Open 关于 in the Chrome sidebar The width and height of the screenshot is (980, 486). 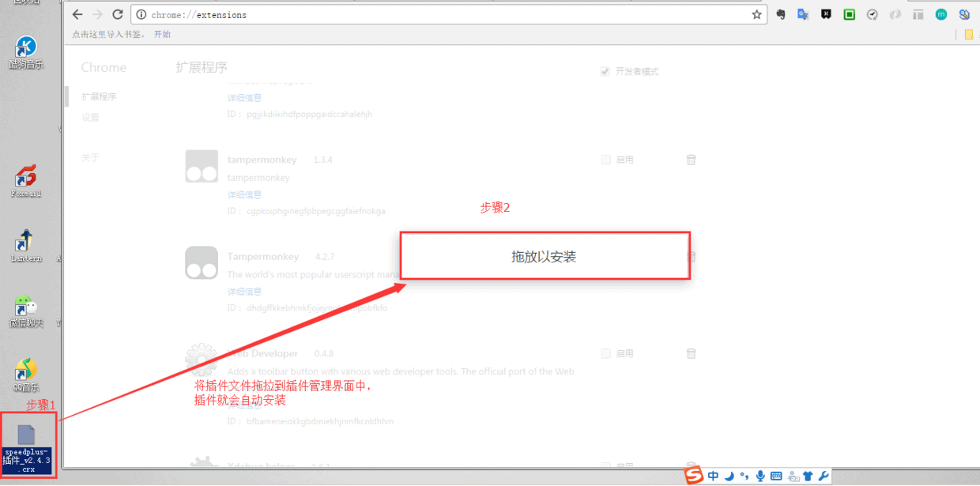tap(90, 157)
